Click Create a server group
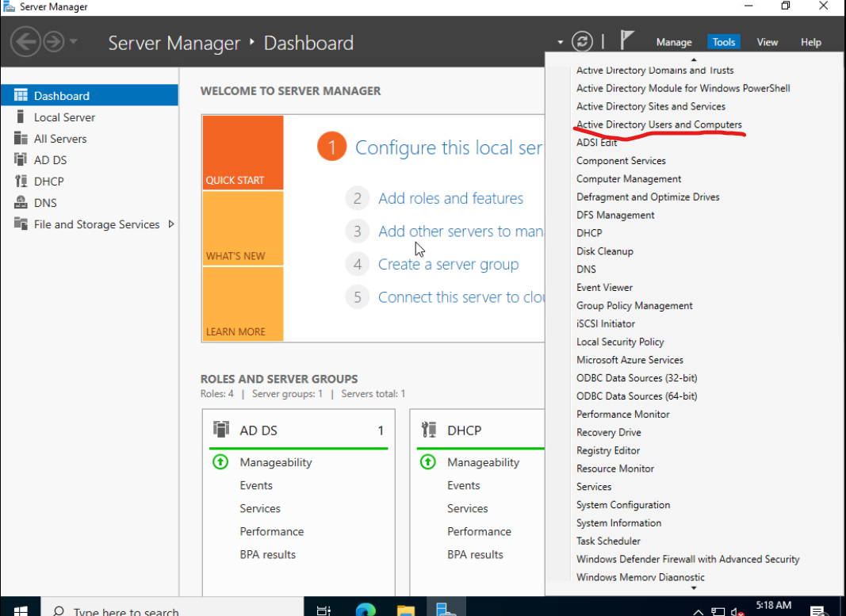Viewport: 846px width, 616px height. pos(448,264)
